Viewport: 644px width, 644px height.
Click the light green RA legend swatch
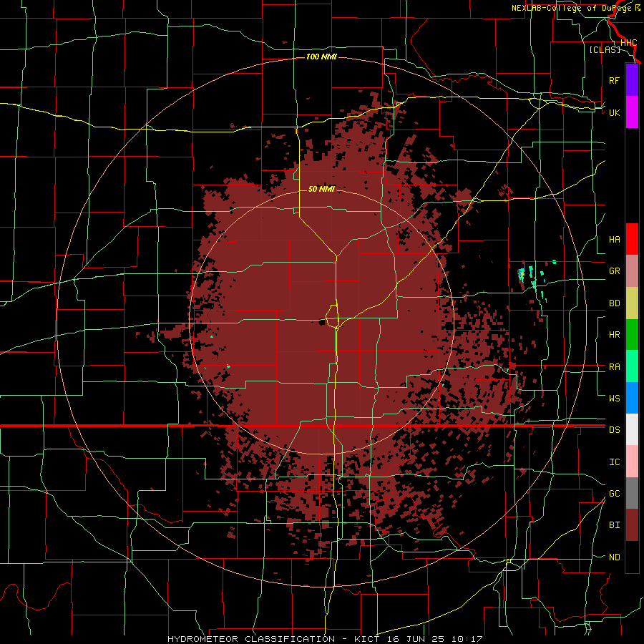(632, 366)
